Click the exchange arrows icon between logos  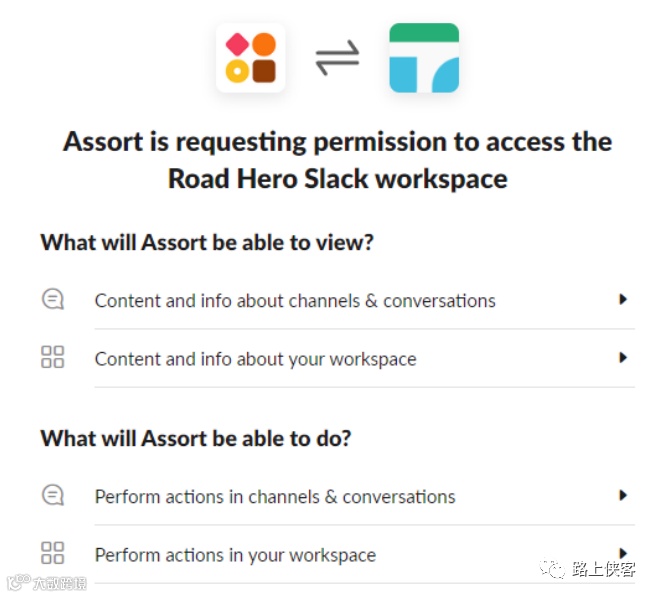pos(337,58)
